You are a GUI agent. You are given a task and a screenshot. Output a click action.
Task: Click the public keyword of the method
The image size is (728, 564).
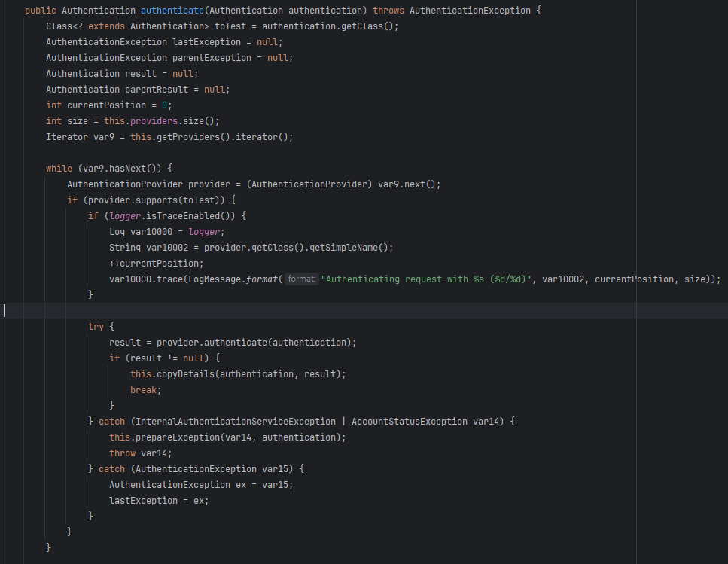point(41,11)
